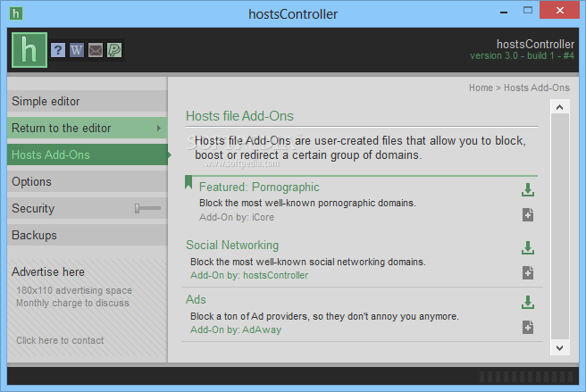Click Hosts Add-Ons breadcrumb entry
Screen dimensions: 586x392
pos(537,88)
